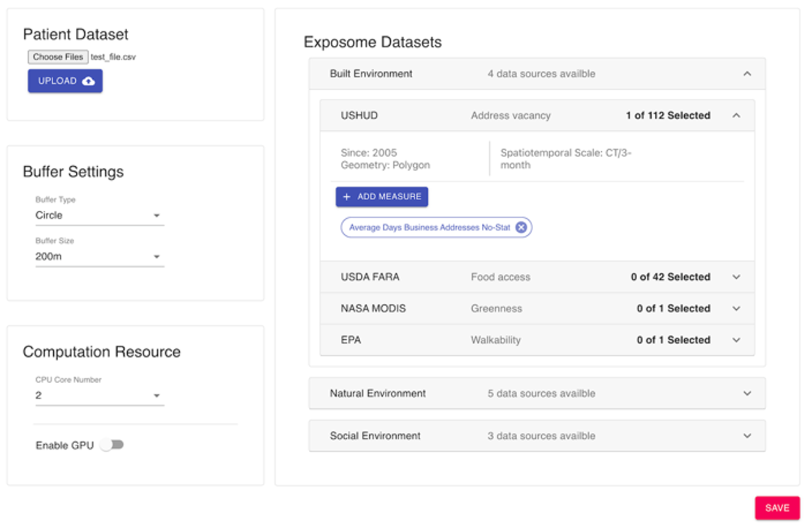The height and width of the screenshot is (528, 812).
Task: Click the USDA FARA source name
Action: (x=370, y=277)
